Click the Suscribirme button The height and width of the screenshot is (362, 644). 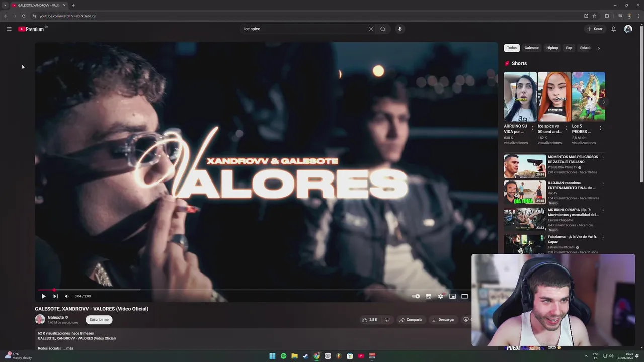[x=99, y=320]
